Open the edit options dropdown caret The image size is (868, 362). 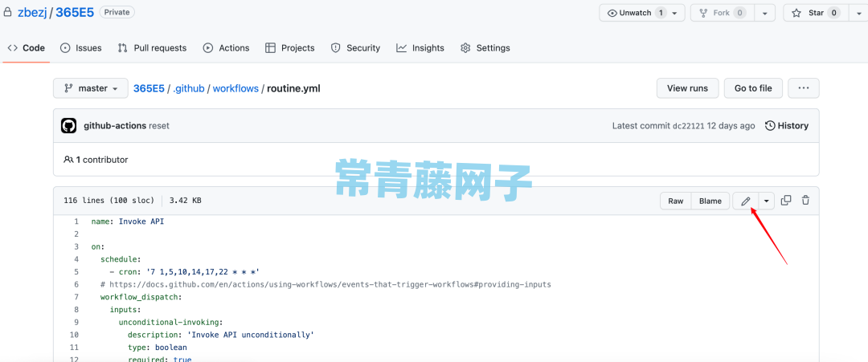[766, 201]
